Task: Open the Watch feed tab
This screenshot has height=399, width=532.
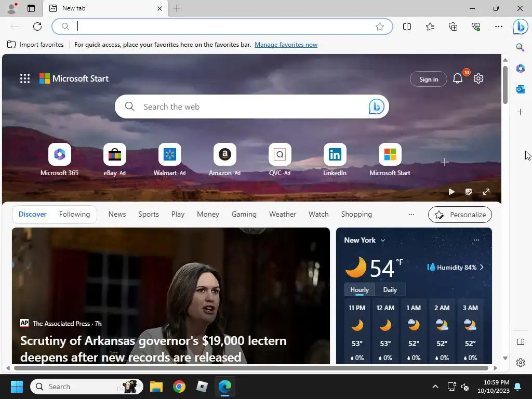Action: click(318, 214)
